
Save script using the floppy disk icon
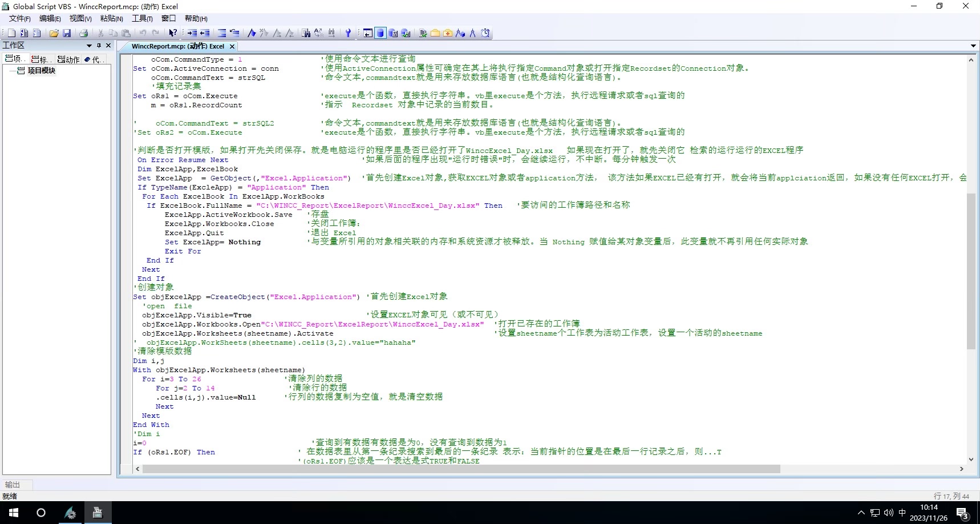coord(67,33)
